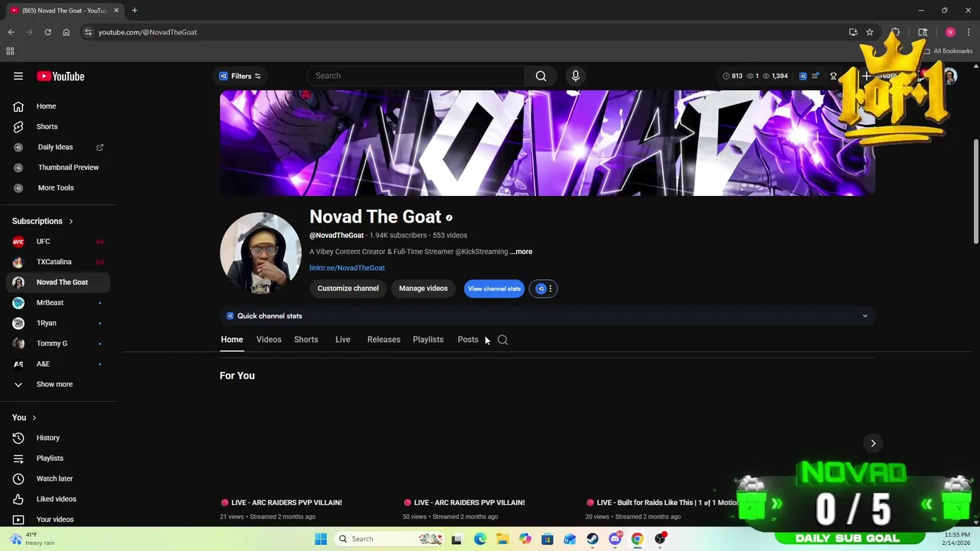980x551 pixels.
Task: Select Novad The Goat subscription
Action: click(x=58, y=282)
